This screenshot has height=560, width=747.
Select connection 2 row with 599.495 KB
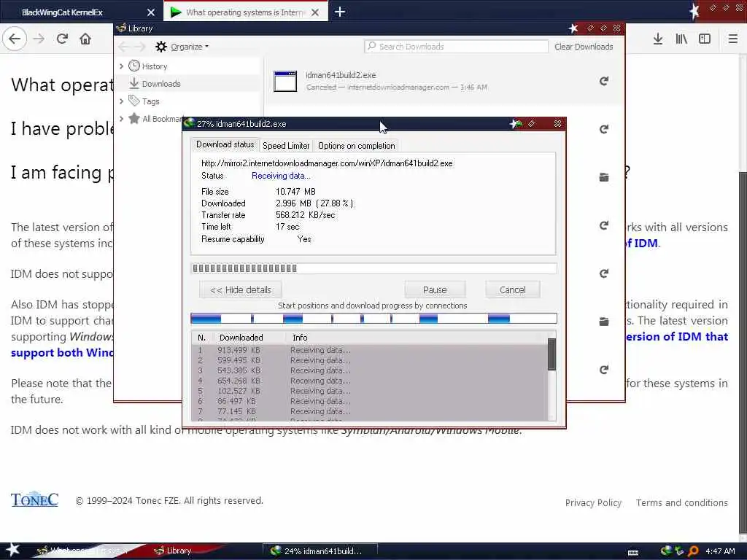[x=369, y=360]
